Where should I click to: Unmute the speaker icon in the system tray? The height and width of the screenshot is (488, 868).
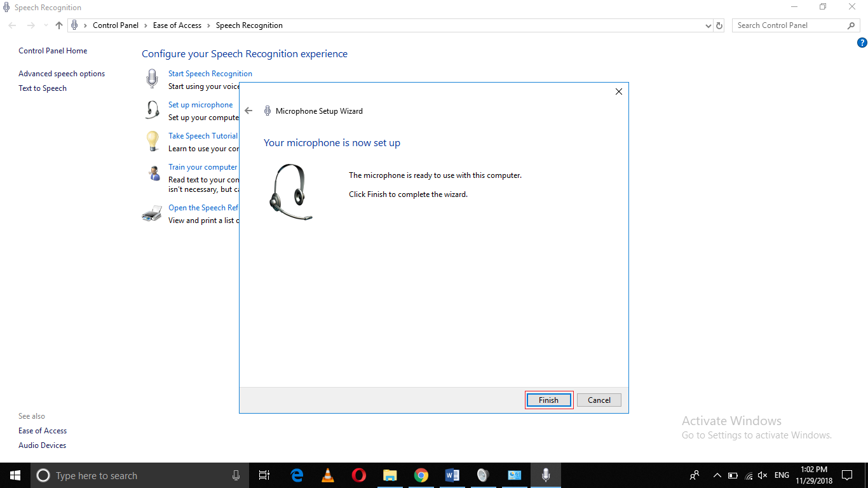[762, 475]
